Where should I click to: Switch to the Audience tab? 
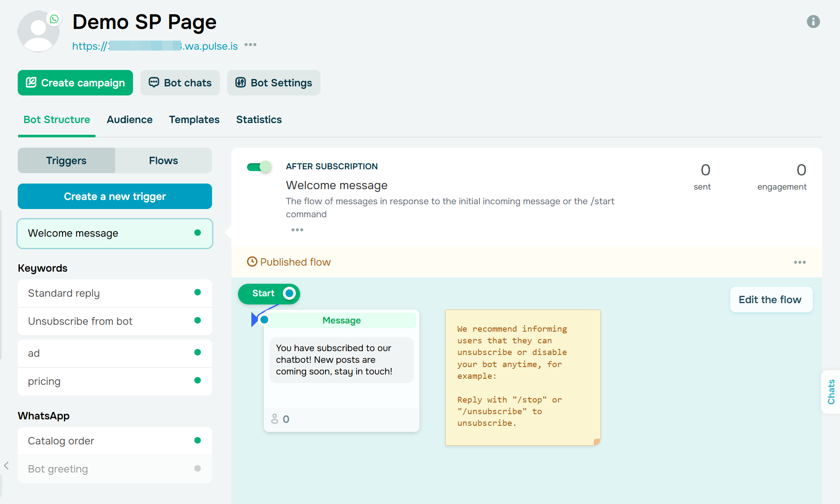130,120
